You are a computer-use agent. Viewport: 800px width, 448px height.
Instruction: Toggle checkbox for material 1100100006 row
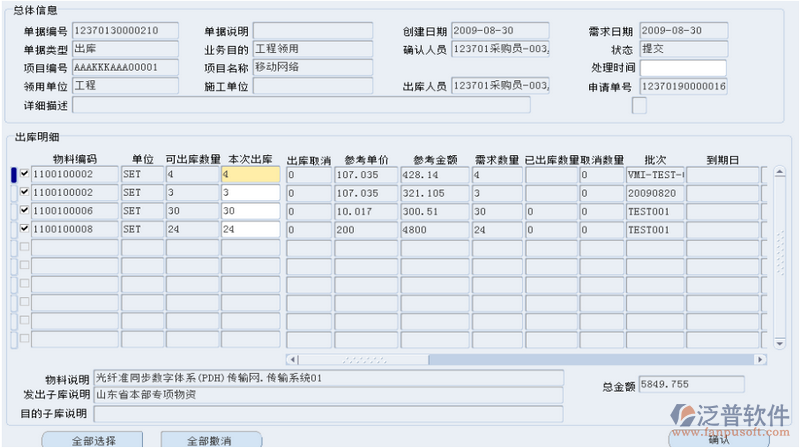pos(24,211)
